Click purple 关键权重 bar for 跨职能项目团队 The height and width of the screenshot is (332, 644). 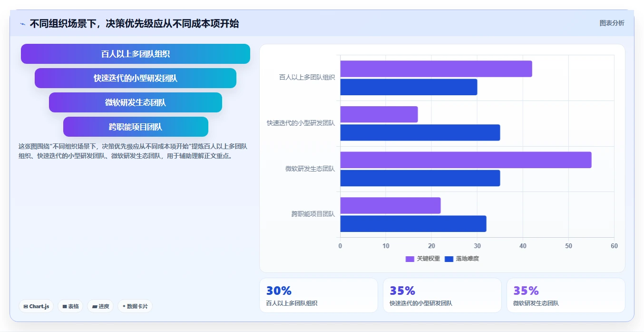pyautogui.click(x=390, y=205)
